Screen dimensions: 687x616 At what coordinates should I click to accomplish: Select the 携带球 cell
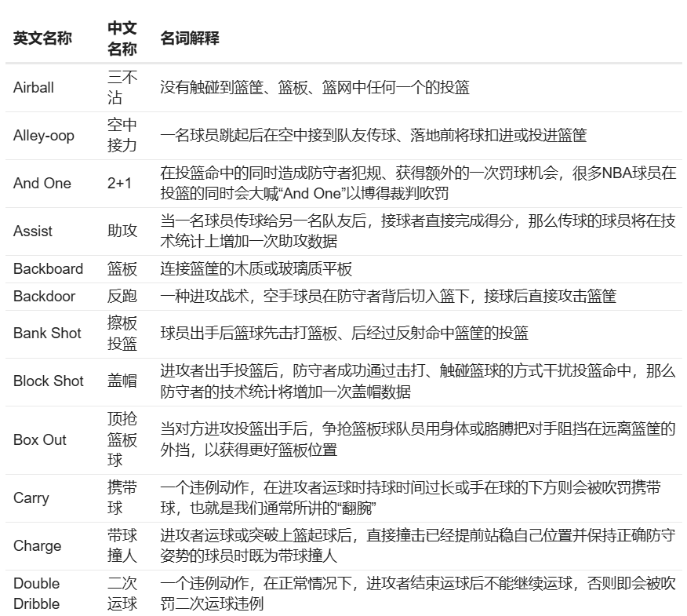[122, 498]
